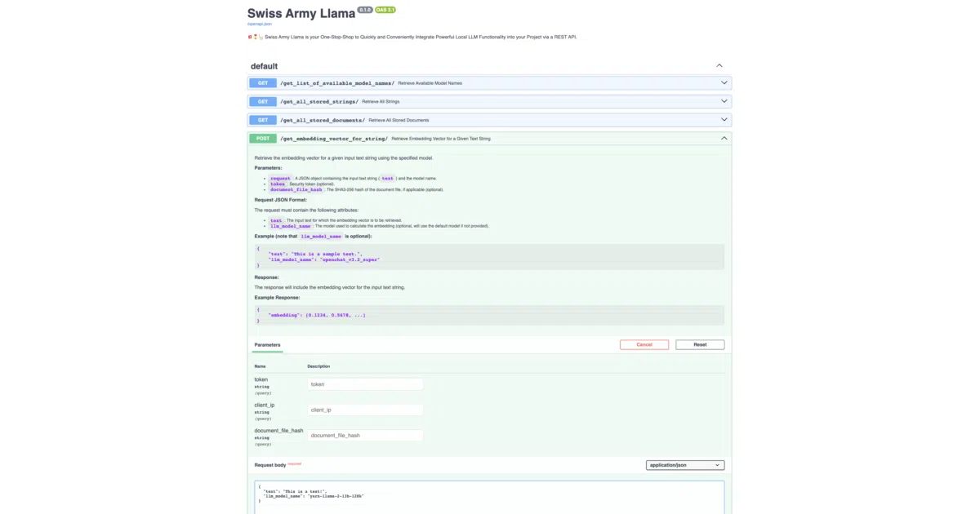The width and height of the screenshot is (980, 514).
Task: Click 'Retrieve Available Model Names' summary
Action: coord(430,82)
